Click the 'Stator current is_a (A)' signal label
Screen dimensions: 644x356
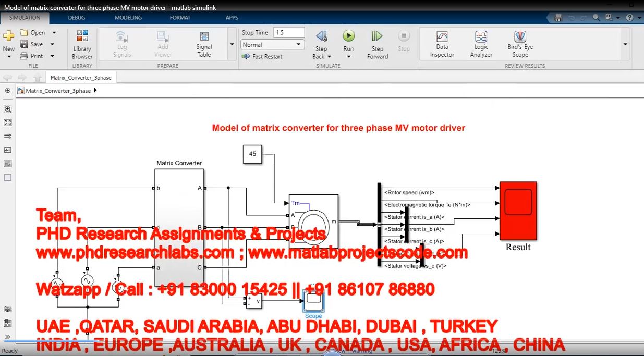coord(414,217)
